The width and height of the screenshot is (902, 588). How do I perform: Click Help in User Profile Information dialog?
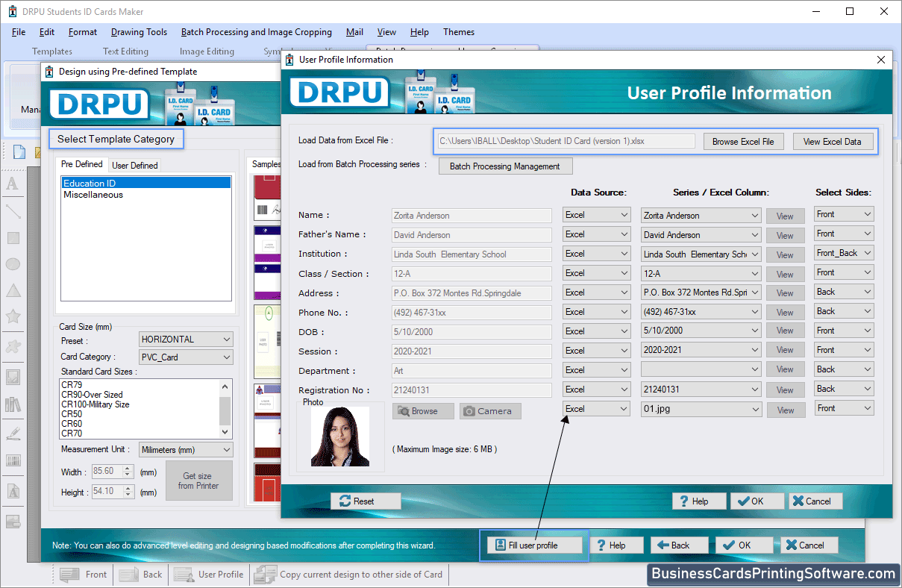pyautogui.click(x=698, y=501)
